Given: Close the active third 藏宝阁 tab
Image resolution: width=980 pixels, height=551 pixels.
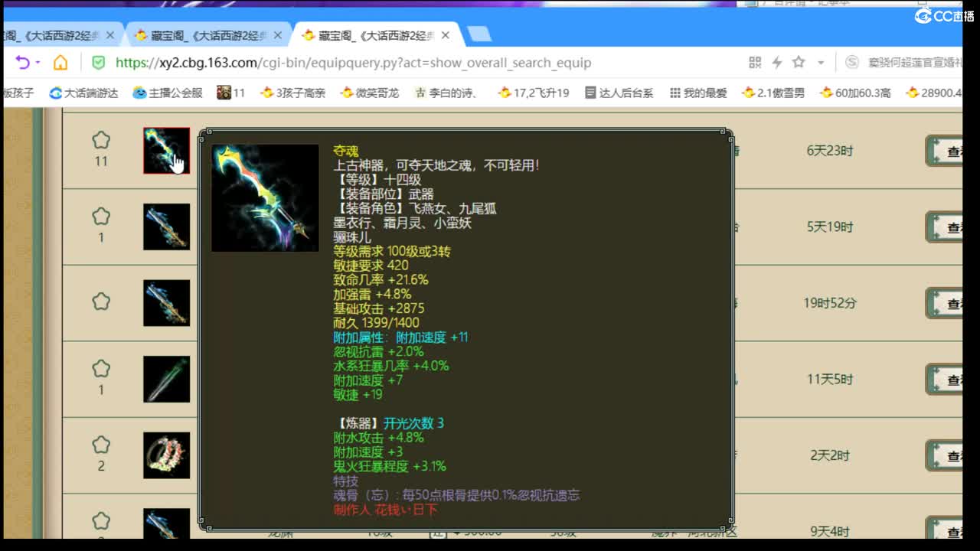Looking at the screenshot, I should pos(446,35).
